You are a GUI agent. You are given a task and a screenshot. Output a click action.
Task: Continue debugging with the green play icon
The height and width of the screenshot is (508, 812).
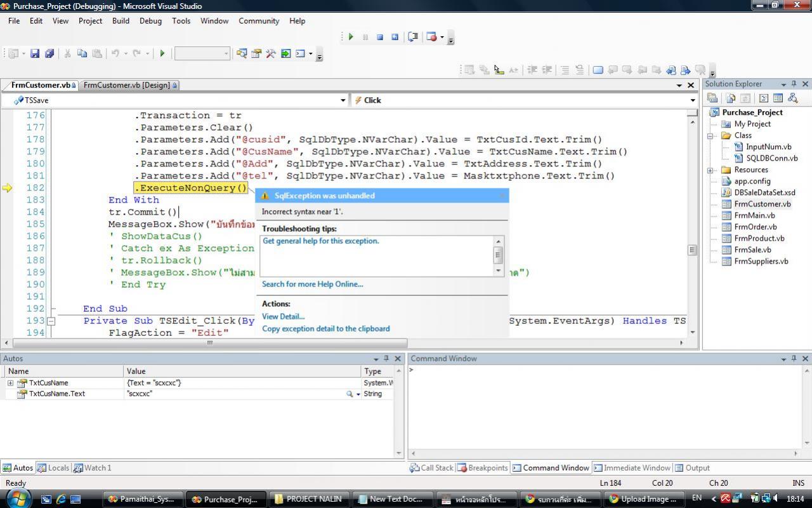pos(351,37)
